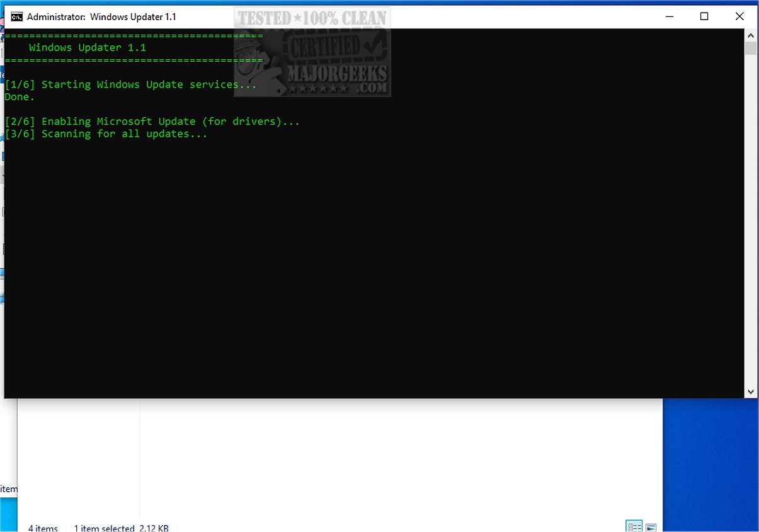759x532 pixels.
Task: Click the MajorGeeks certified watermark
Action: 312,52
